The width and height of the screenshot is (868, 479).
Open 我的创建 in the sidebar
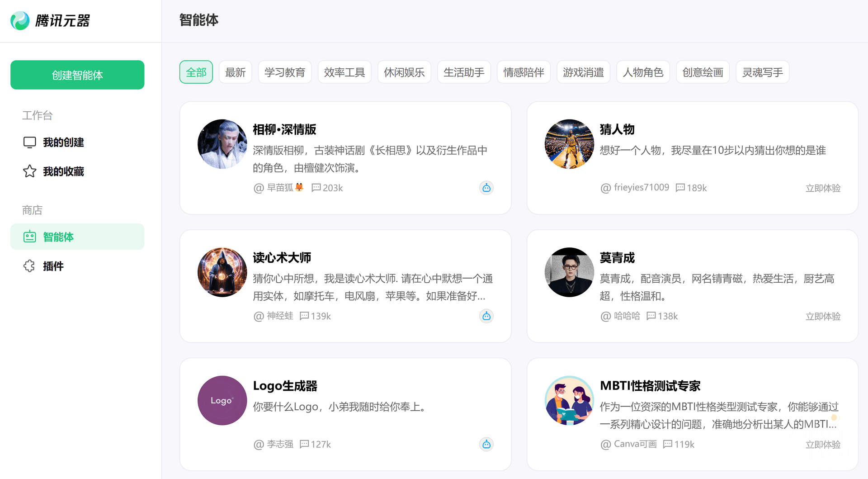click(63, 142)
